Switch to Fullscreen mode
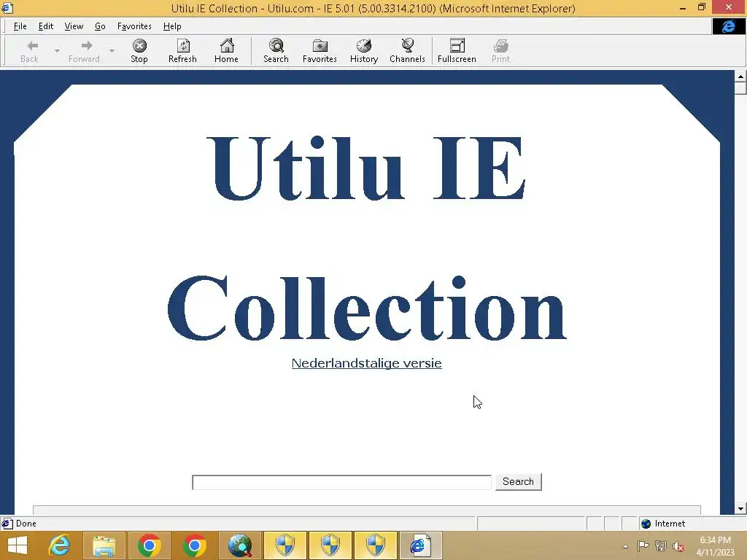The height and width of the screenshot is (560, 747). 457,51
